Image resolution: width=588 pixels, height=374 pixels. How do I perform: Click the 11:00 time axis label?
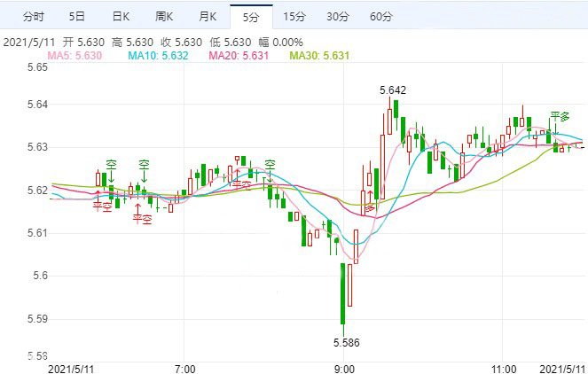coord(503,367)
